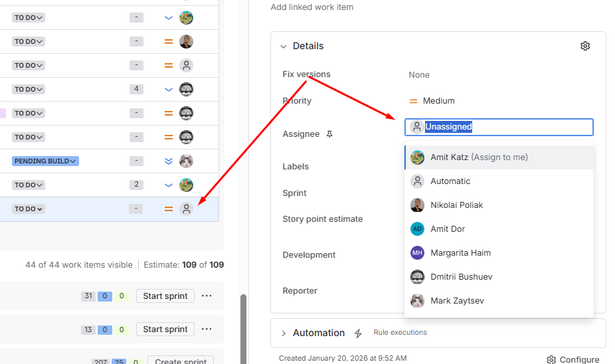This screenshot has width=615, height=364.
Task: Open TO DO status in highlighted row
Action: [x=29, y=209]
